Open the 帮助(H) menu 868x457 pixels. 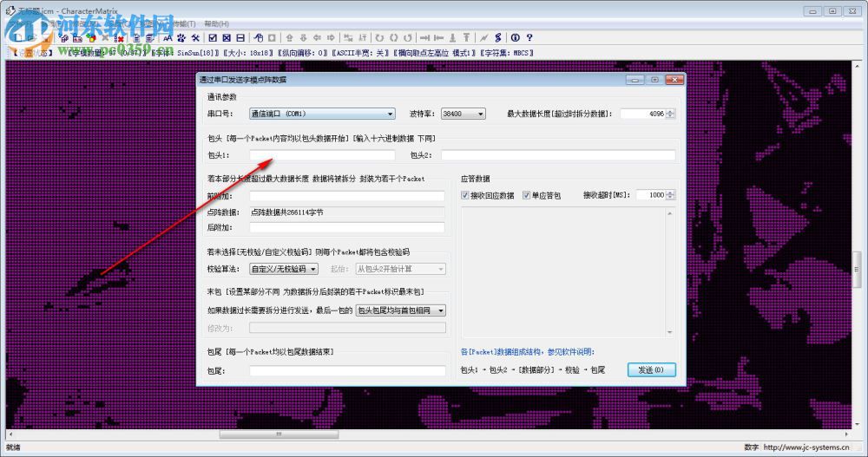coord(216,23)
